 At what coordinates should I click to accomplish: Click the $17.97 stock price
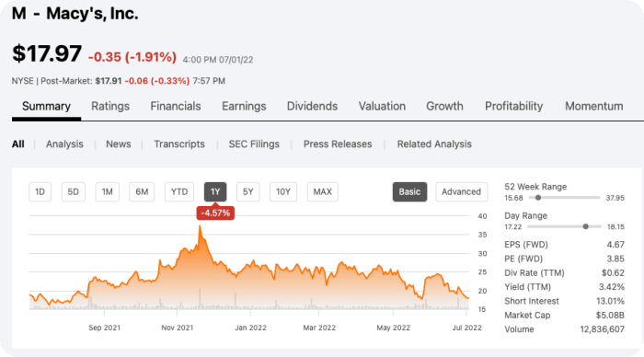click(47, 53)
